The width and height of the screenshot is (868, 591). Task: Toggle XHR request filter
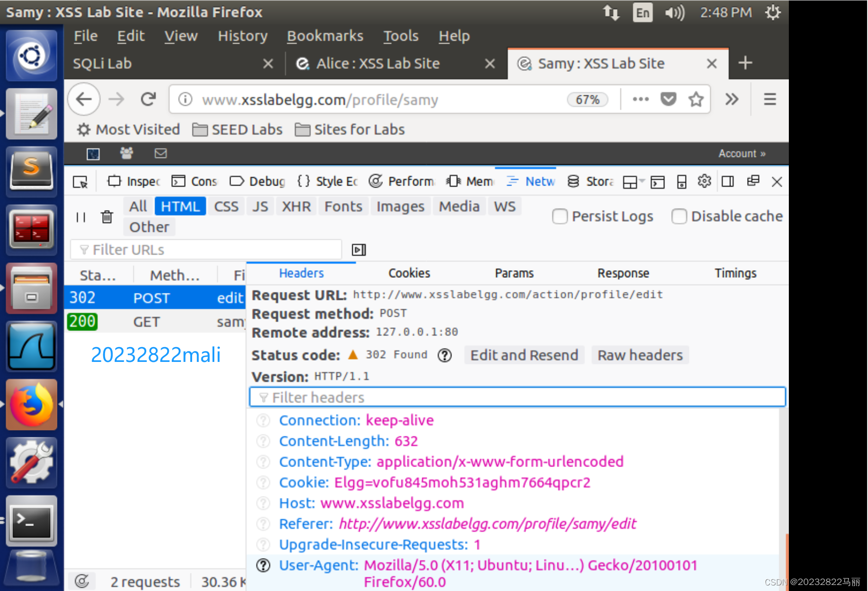pos(296,206)
